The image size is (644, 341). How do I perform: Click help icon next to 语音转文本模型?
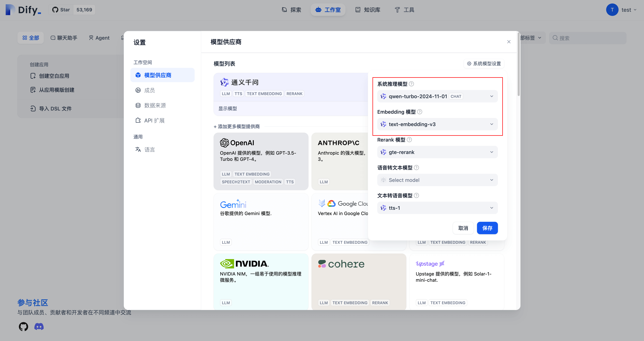click(x=417, y=168)
